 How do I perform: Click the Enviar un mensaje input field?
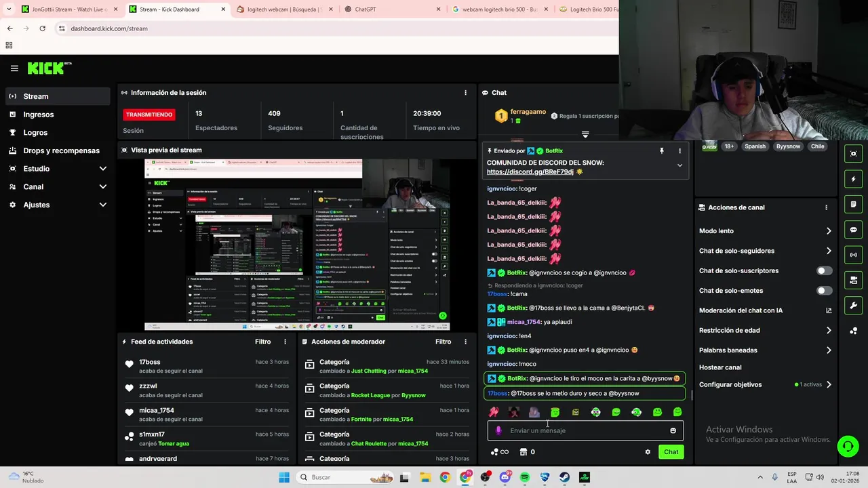pos(585,430)
